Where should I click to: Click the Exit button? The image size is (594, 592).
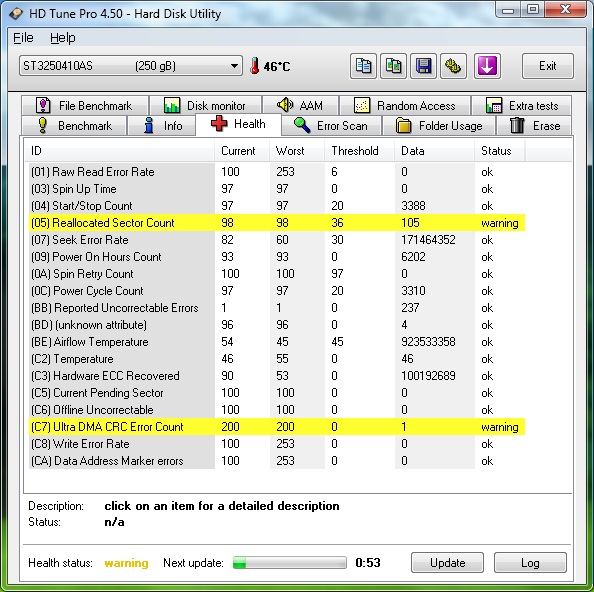pyautogui.click(x=548, y=66)
